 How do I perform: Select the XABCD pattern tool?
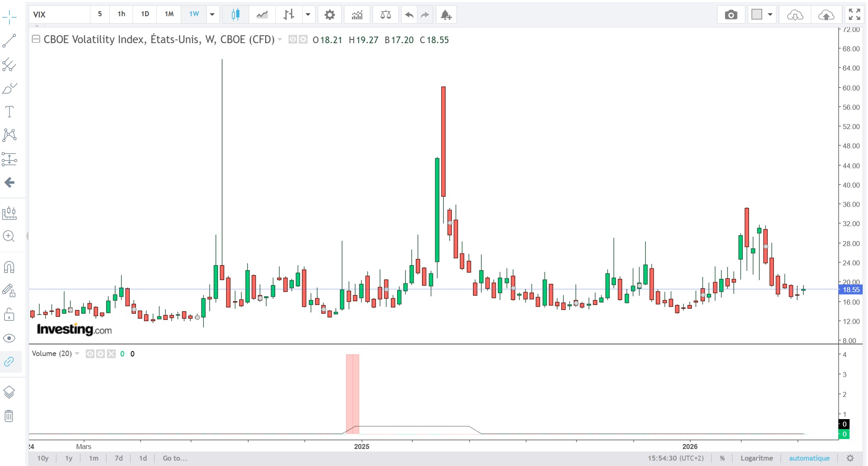click(x=9, y=135)
